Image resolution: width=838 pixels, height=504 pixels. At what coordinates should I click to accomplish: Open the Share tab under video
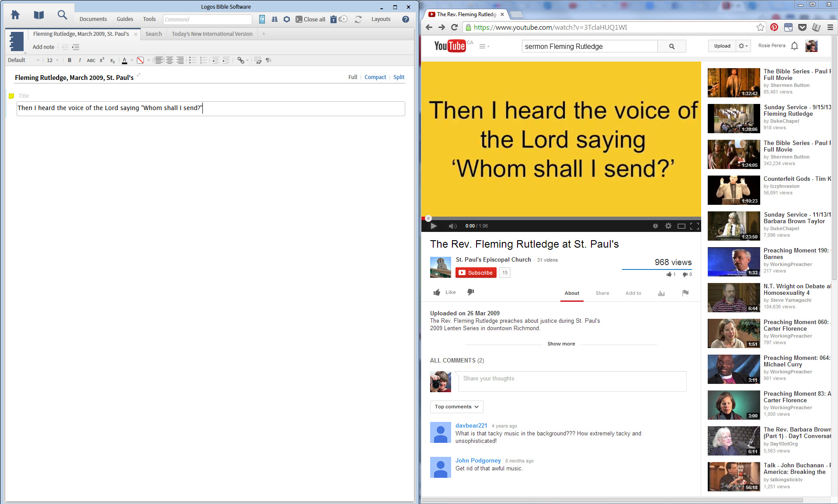click(x=602, y=293)
